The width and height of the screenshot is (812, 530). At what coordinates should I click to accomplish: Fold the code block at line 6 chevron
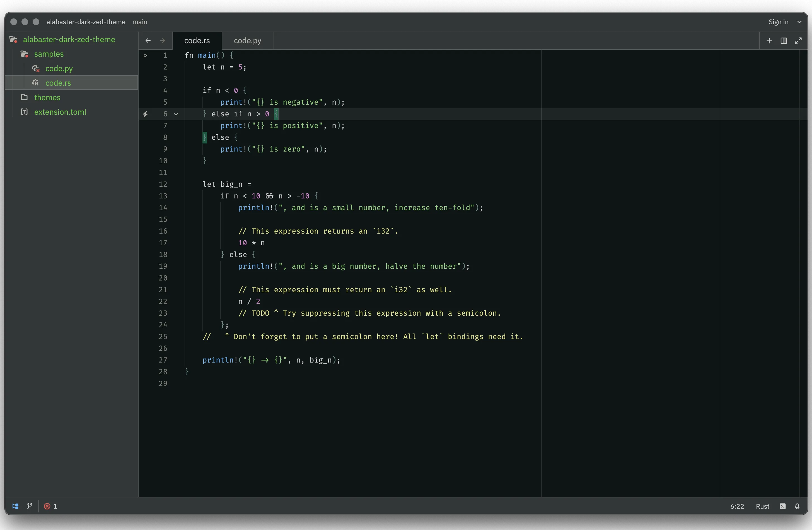click(x=176, y=114)
